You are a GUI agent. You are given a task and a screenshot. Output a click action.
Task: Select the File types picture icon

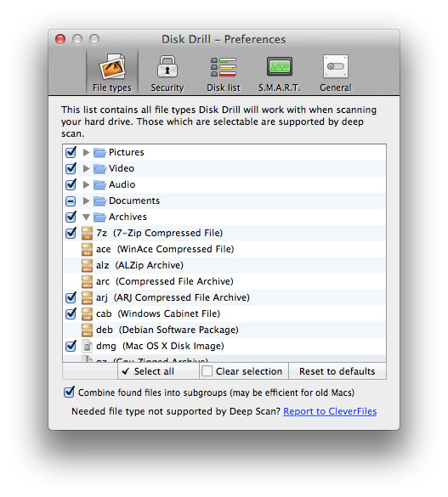tap(112, 66)
